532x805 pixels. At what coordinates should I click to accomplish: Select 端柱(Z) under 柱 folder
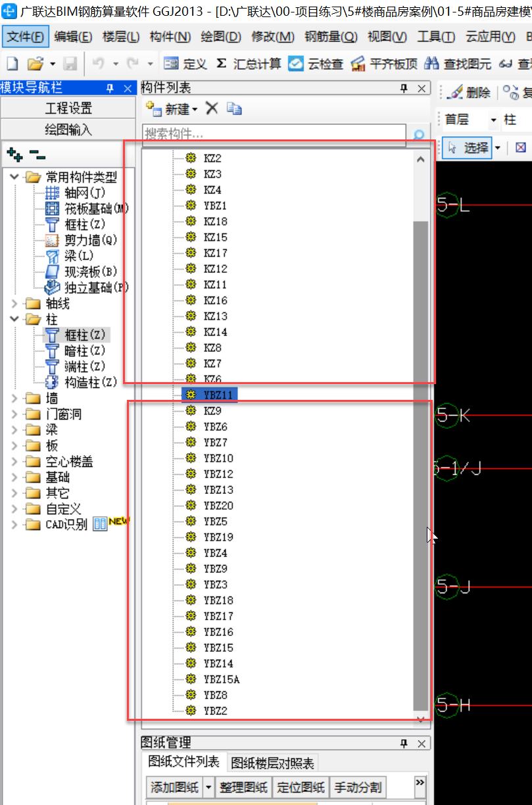click(x=75, y=366)
